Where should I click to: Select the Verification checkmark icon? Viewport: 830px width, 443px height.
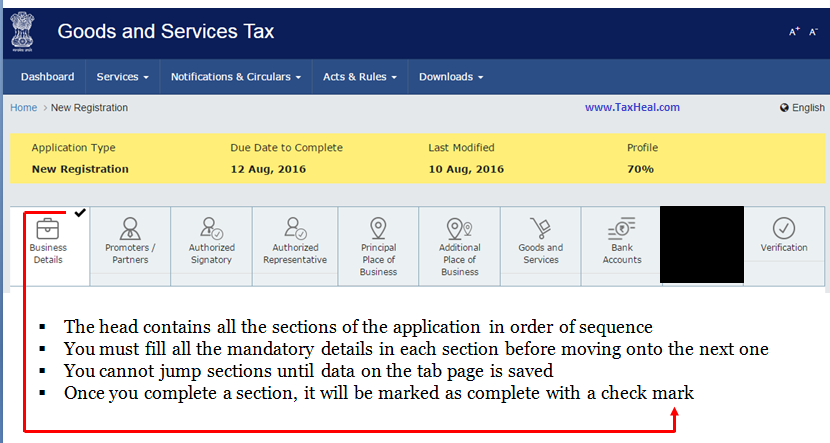pyautogui.click(x=784, y=227)
